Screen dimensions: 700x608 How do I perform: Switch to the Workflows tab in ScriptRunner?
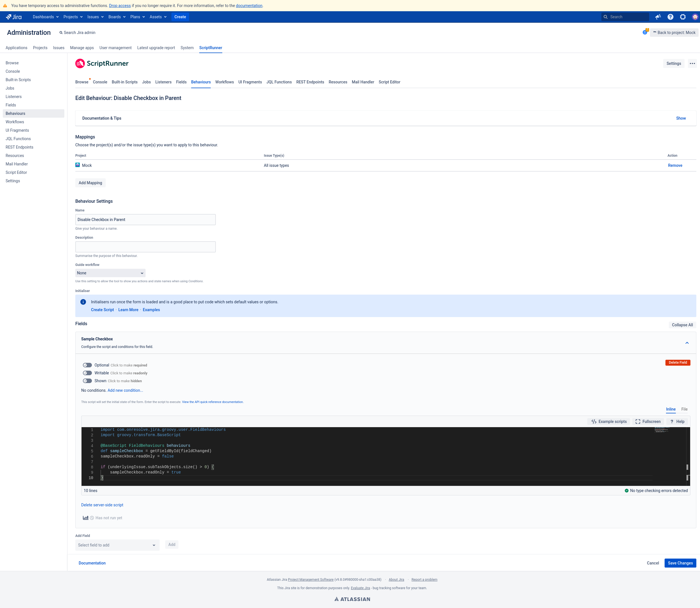(x=225, y=82)
